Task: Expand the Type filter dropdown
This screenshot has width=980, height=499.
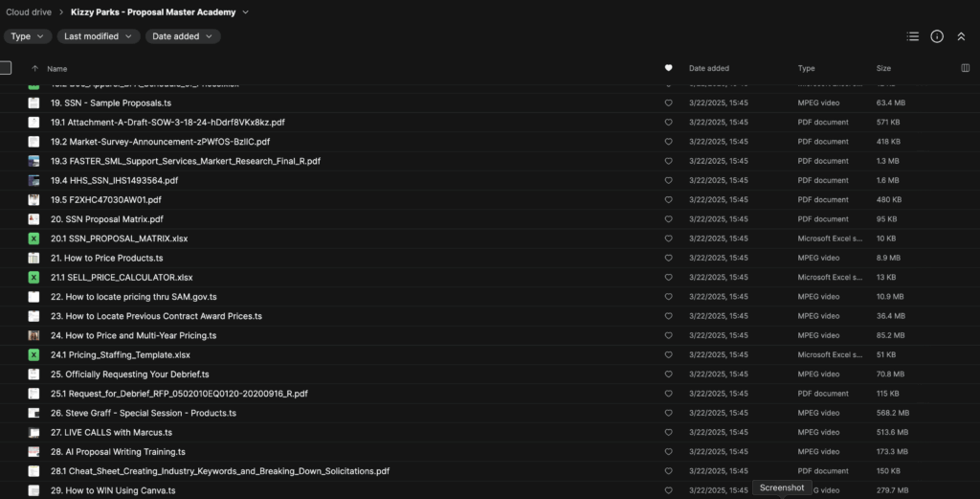Action: click(28, 36)
